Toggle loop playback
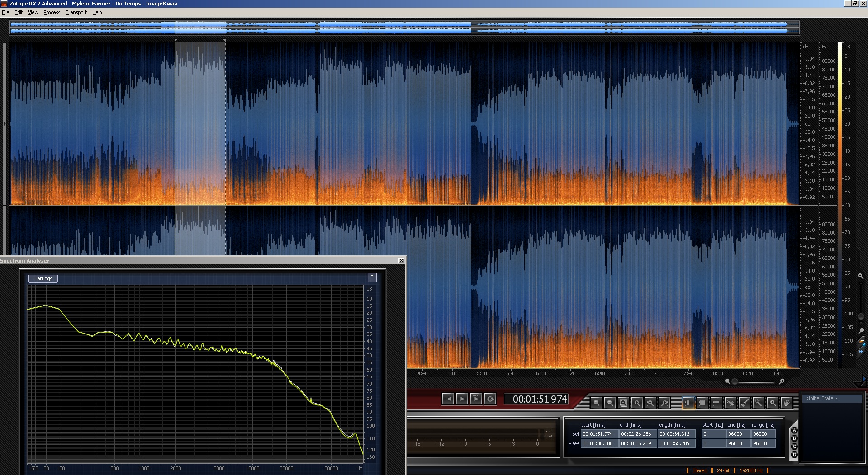The width and height of the screenshot is (868, 475). point(490,399)
